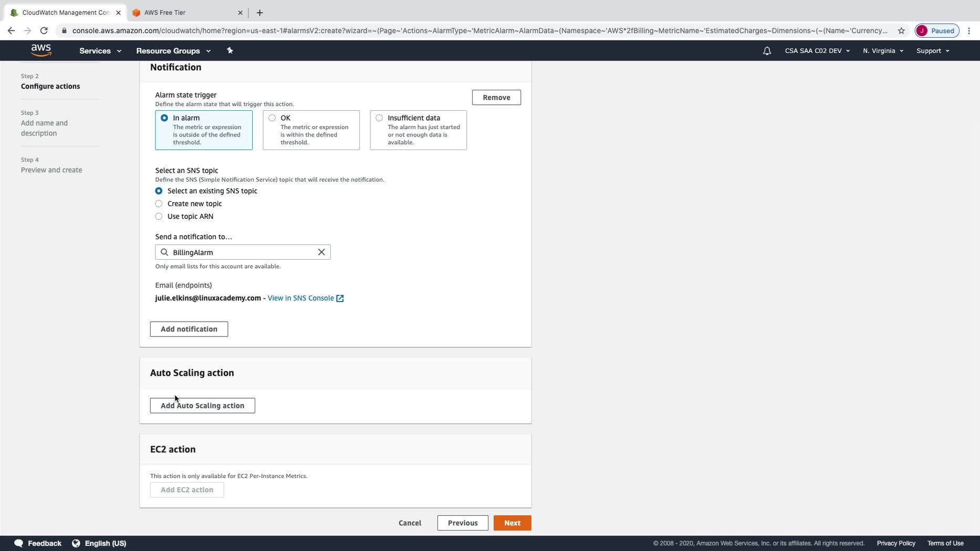
Task: Click the orange Next button
Action: [512, 523]
